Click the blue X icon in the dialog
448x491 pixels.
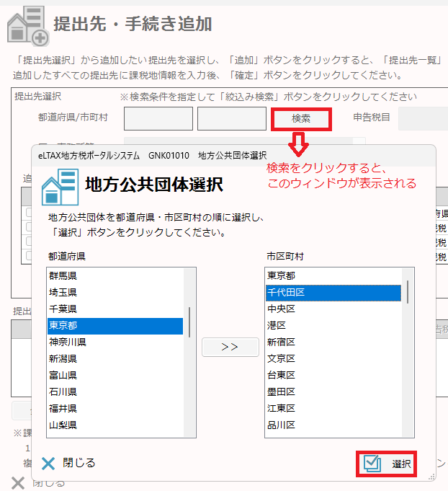pyautogui.click(x=48, y=464)
